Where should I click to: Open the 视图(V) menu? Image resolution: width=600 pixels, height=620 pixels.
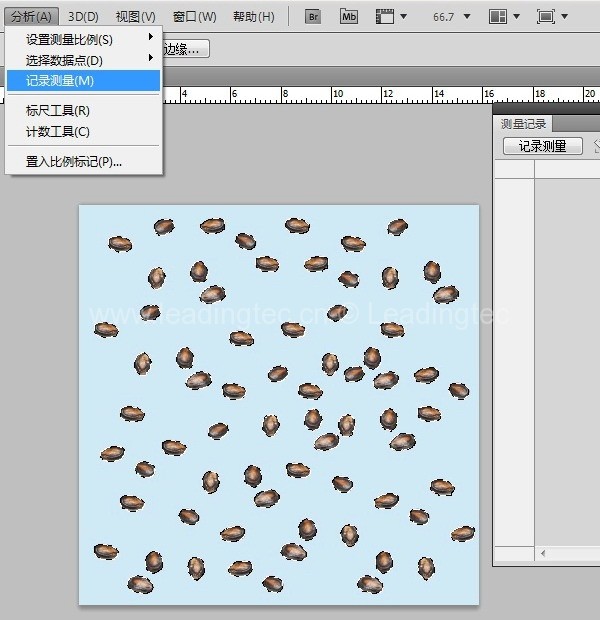point(135,17)
